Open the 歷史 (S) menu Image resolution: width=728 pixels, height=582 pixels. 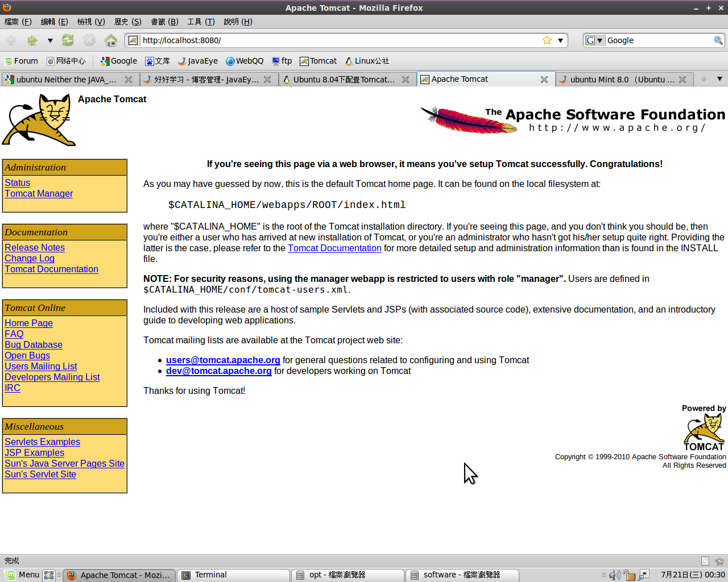[x=127, y=22]
